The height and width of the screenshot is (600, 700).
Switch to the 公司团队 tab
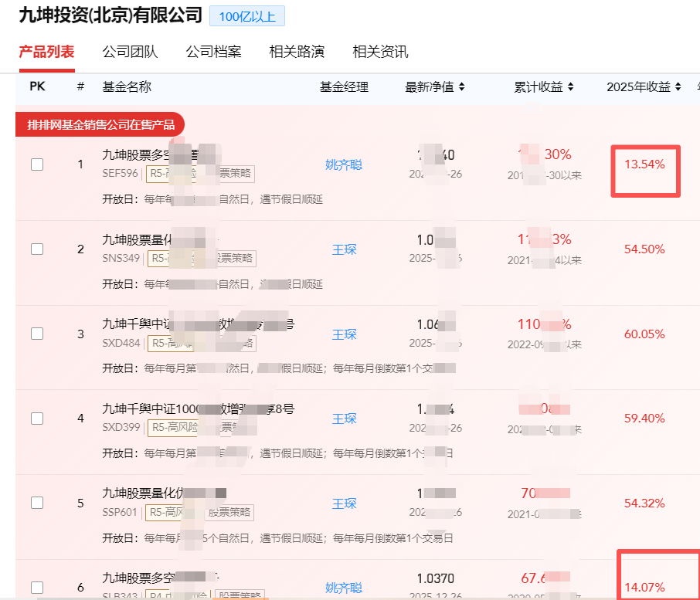130,52
